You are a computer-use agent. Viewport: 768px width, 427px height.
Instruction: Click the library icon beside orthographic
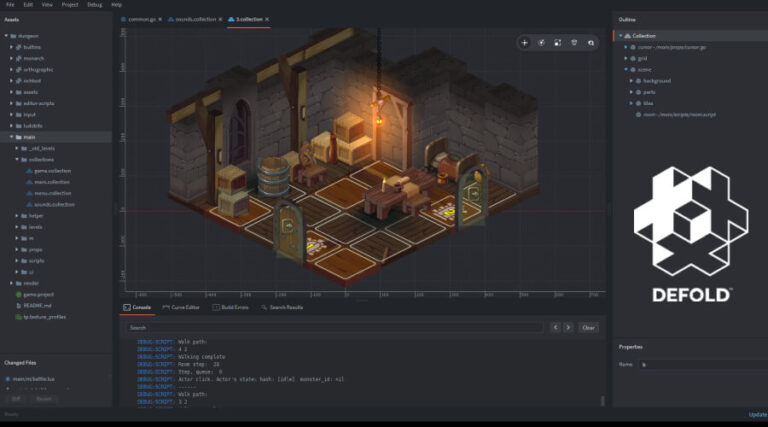[x=19, y=70]
